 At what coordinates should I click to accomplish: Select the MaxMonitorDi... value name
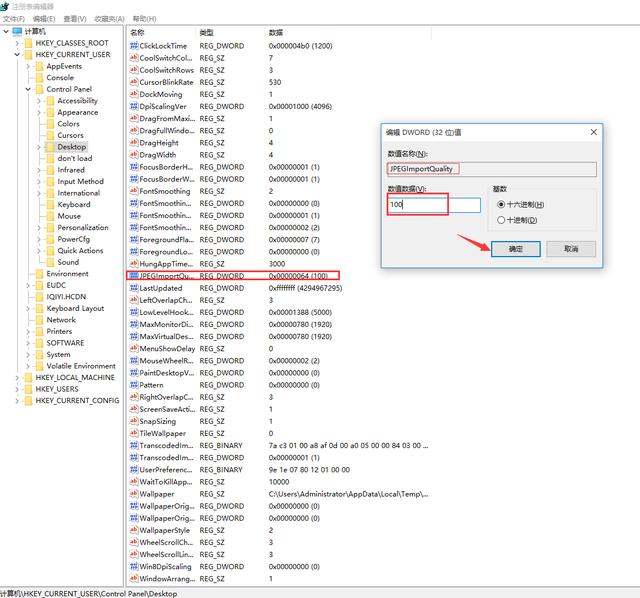tap(166, 324)
